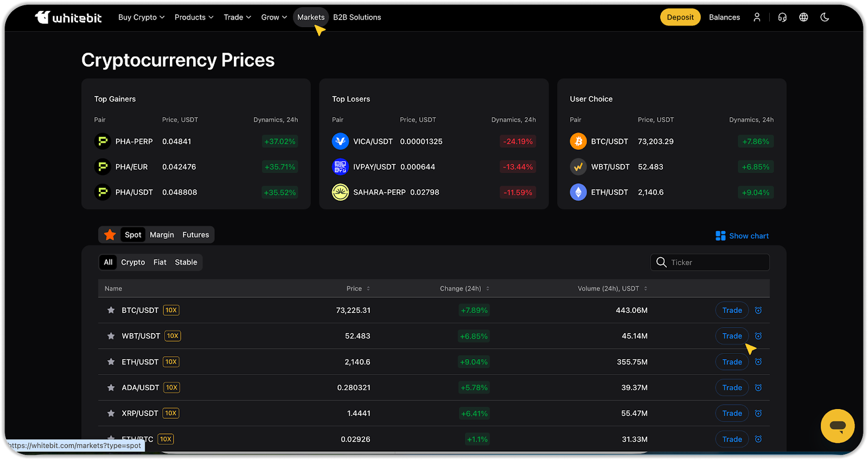Favorite the WBT/USDT pair star
Viewport: 868px width, 460px height.
(111, 336)
